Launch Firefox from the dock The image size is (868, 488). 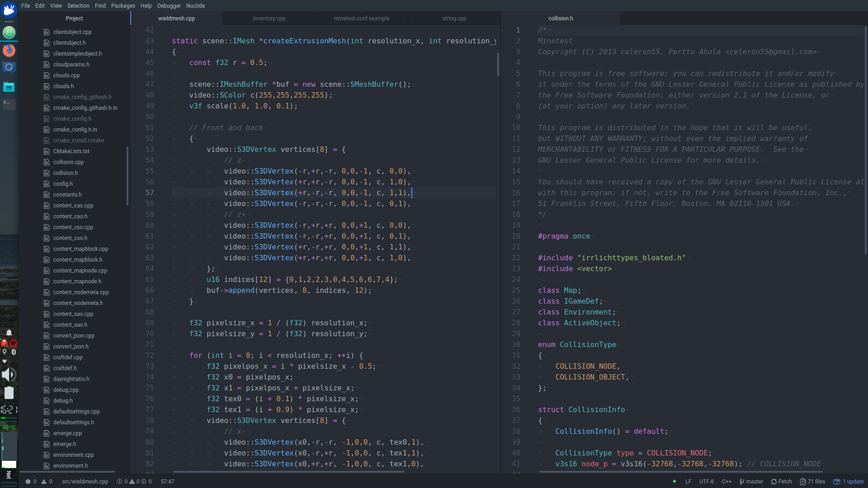point(9,50)
